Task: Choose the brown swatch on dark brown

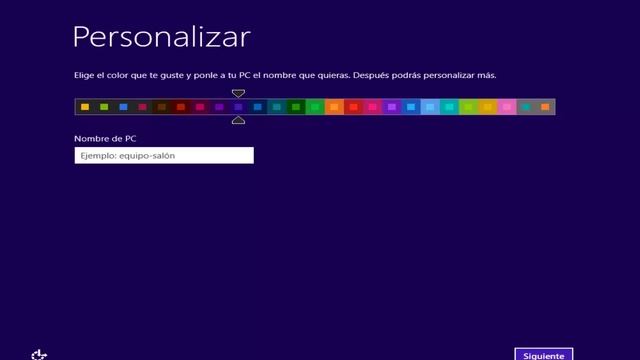Action: (x=162, y=107)
